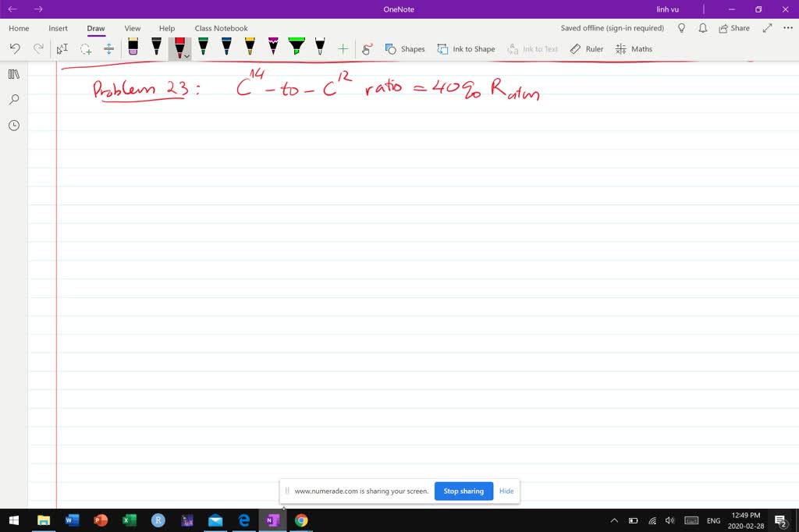Open the Insert tab

[x=58, y=28]
